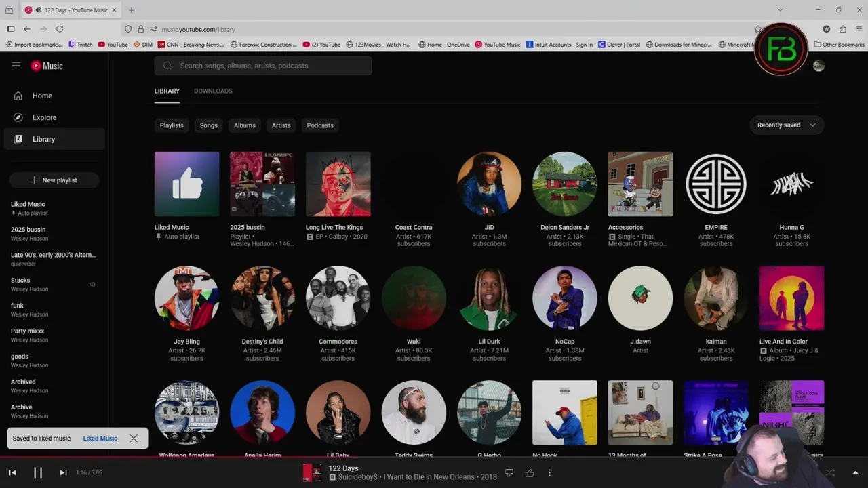Open the Accessories single cover
This screenshot has width=868, height=488.
coord(640,184)
